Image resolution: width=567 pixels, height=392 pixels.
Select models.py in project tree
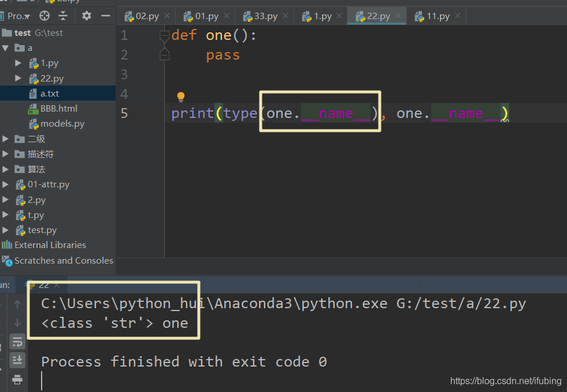pyautogui.click(x=58, y=124)
